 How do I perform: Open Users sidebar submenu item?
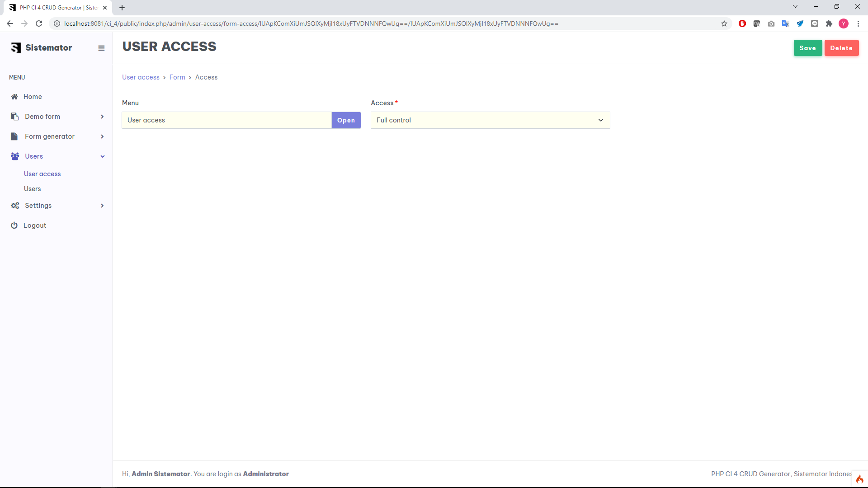point(32,189)
